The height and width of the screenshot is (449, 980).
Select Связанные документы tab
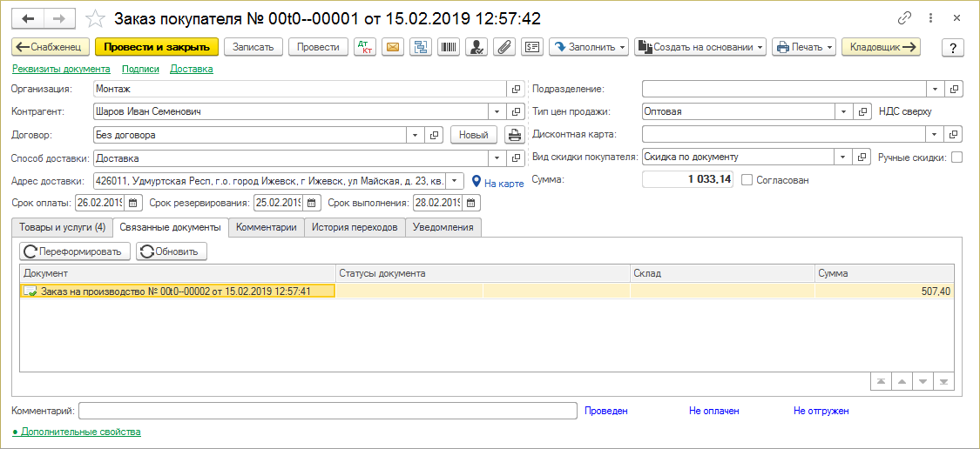click(x=170, y=227)
